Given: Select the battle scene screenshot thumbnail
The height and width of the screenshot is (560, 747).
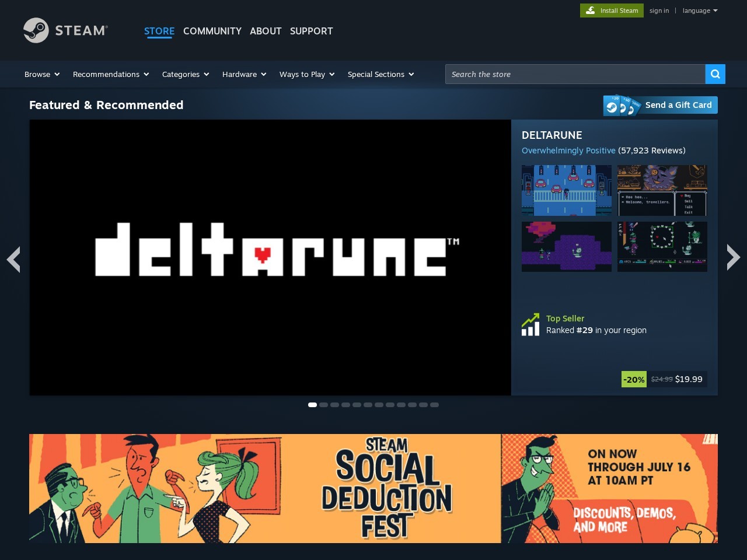Looking at the screenshot, I should point(662,247).
